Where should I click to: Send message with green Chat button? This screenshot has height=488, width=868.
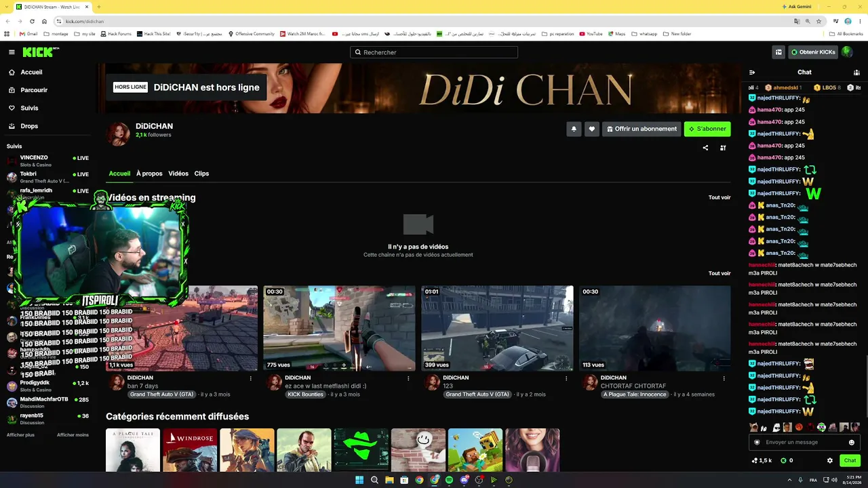point(850,460)
